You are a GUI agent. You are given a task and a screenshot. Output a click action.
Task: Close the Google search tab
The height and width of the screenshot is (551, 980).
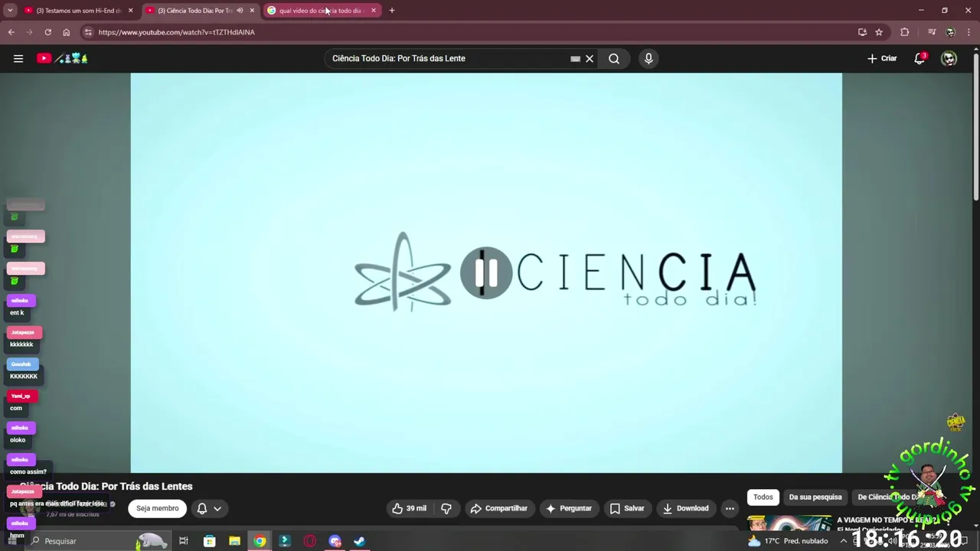pyautogui.click(x=374, y=11)
